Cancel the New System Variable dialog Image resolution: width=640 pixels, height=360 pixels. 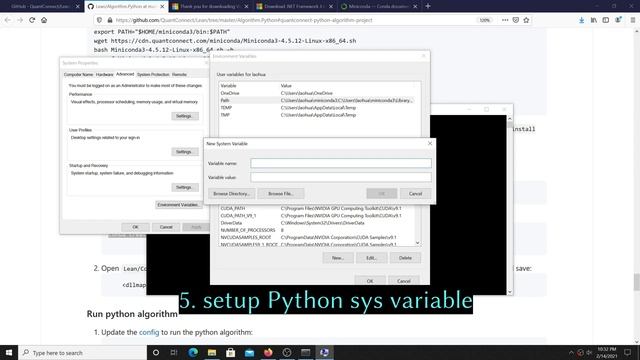[x=415, y=193]
